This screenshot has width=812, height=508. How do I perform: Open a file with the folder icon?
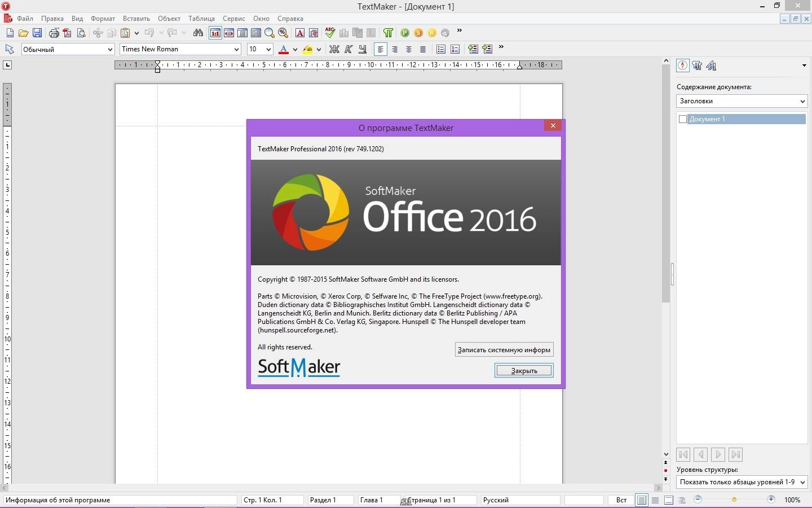coord(23,33)
